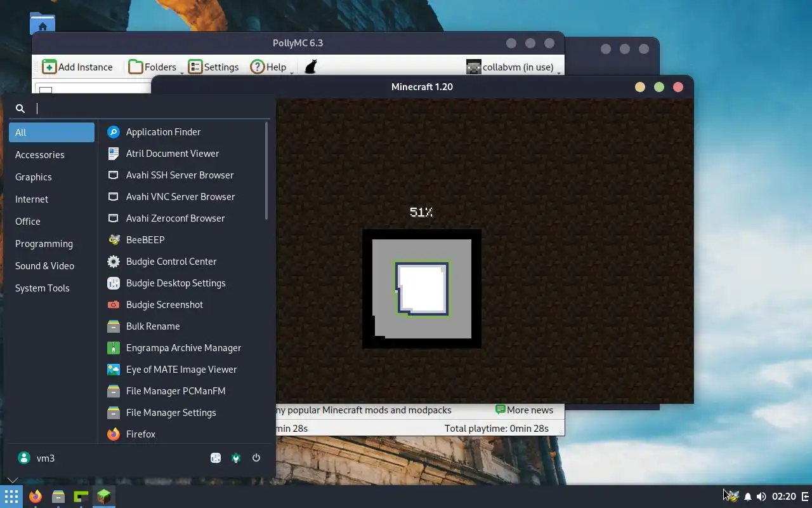Click the Minecraft 1.20 window title bar

422,87
